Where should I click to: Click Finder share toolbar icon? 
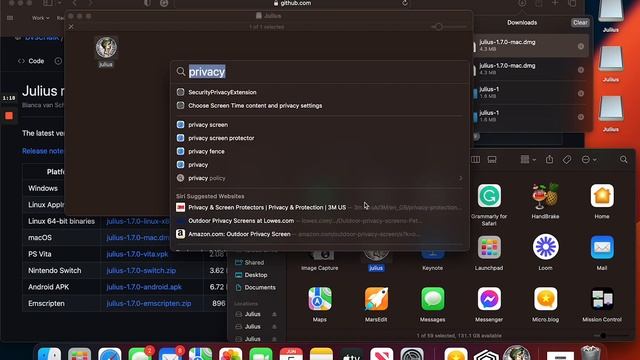coord(549,160)
